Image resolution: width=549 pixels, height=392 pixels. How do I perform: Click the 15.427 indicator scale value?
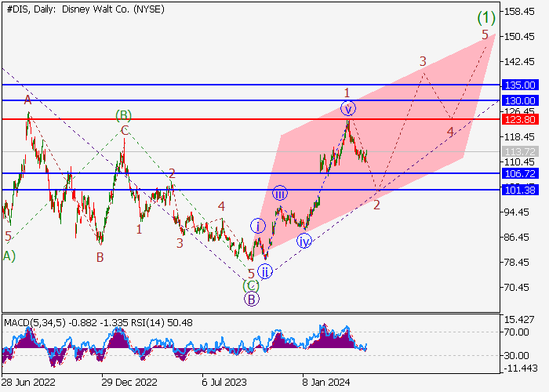tap(519, 320)
